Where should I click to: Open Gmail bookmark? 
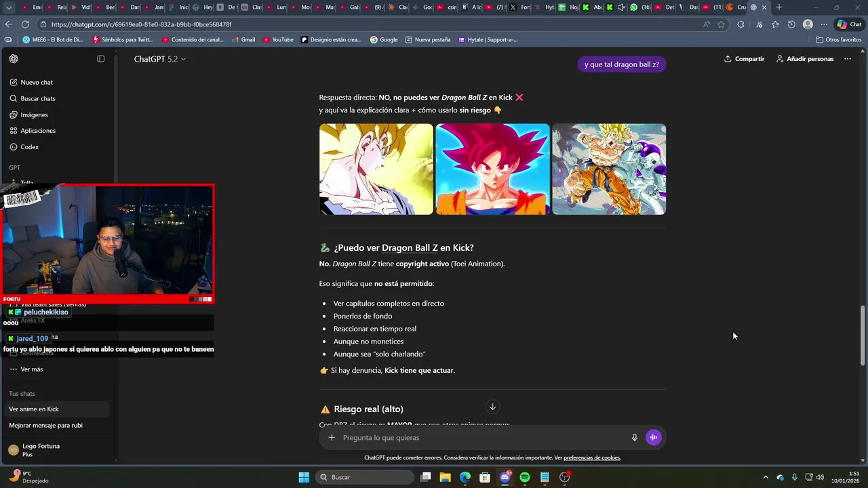coord(243,40)
